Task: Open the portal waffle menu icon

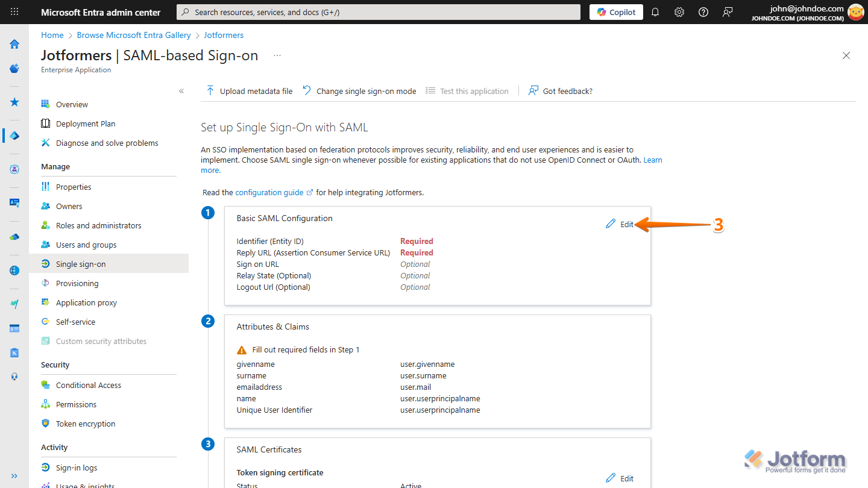Action: click(x=14, y=12)
